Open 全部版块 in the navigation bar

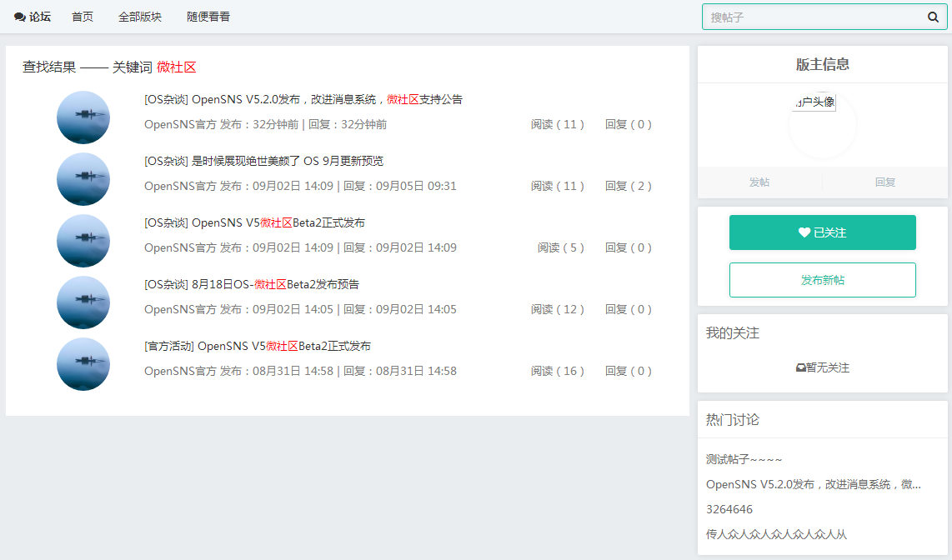tap(140, 17)
